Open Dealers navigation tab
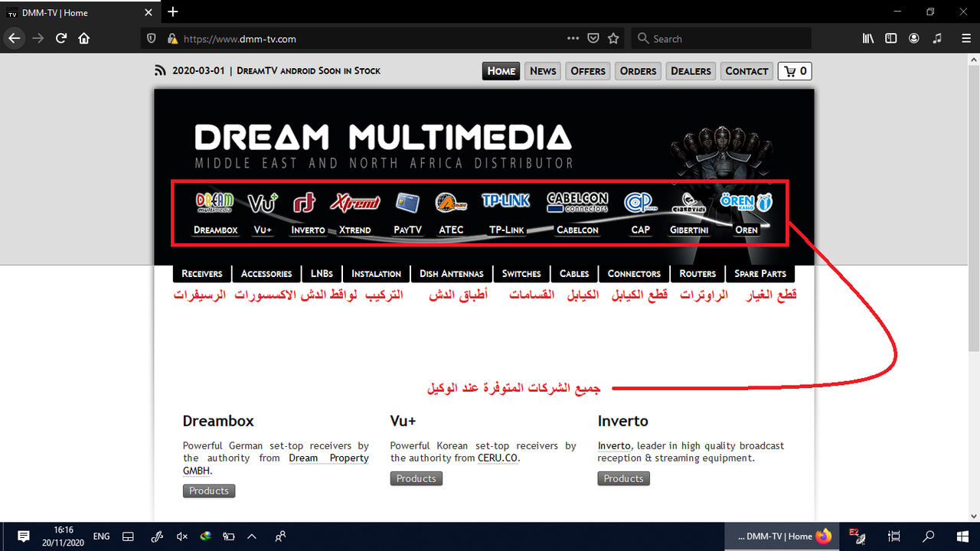 tap(691, 71)
